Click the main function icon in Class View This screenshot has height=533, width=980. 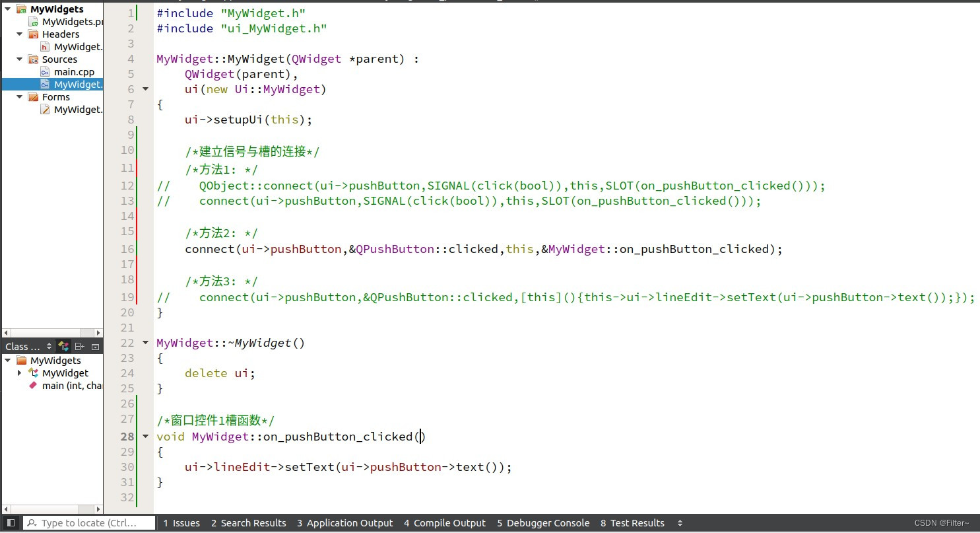[33, 386]
